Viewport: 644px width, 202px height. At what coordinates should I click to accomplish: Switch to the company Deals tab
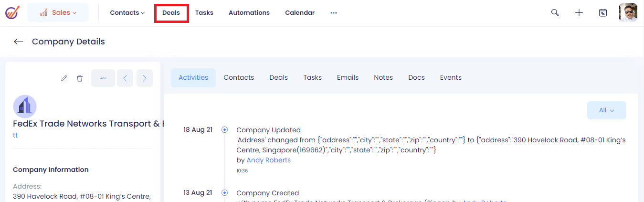click(x=279, y=77)
